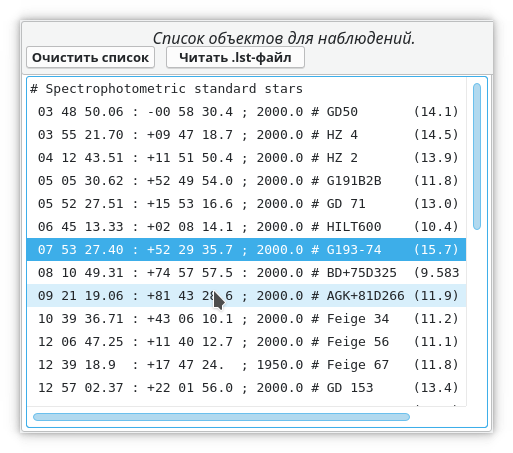The width and height of the screenshot is (513, 453).
Task: Click the highlighted G193-74 row
Action: pyautogui.click(x=246, y=250)
